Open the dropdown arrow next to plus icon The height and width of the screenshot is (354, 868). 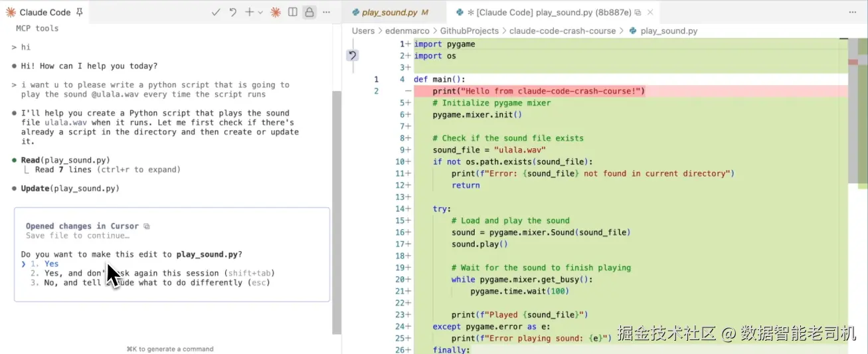pos(260,12)
